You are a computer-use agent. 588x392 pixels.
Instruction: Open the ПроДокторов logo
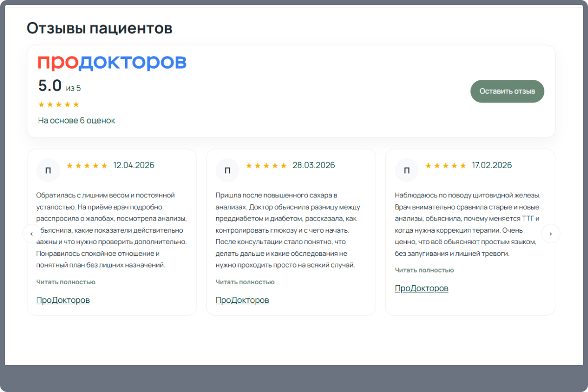[x=112, y=62]
